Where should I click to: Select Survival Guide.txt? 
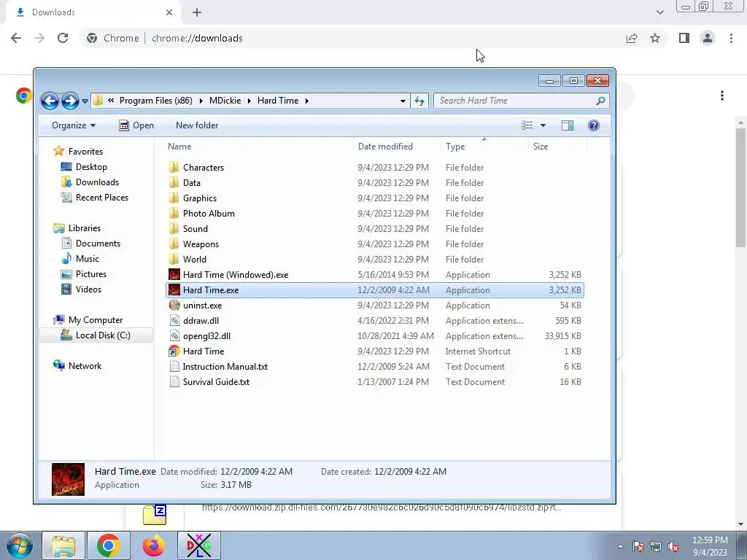tap(374, 381)
